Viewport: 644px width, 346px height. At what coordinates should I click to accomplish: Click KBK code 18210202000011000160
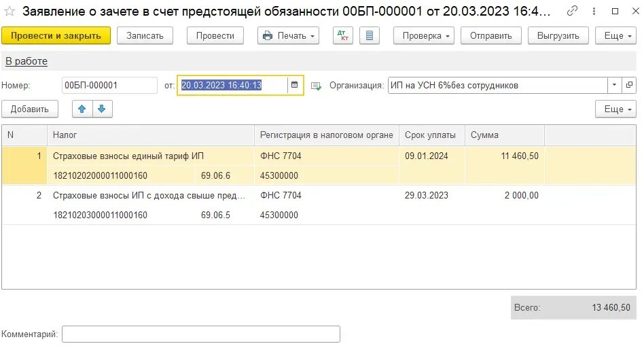pos(101,176)
